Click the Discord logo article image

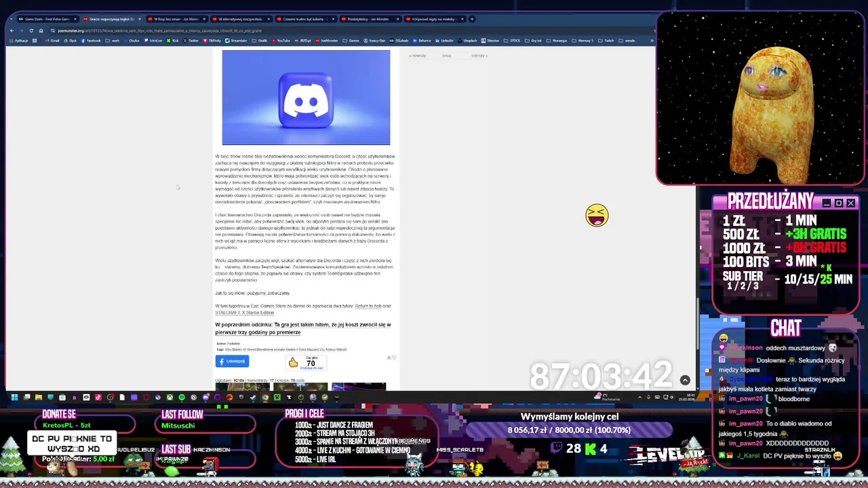coord(306,98)
